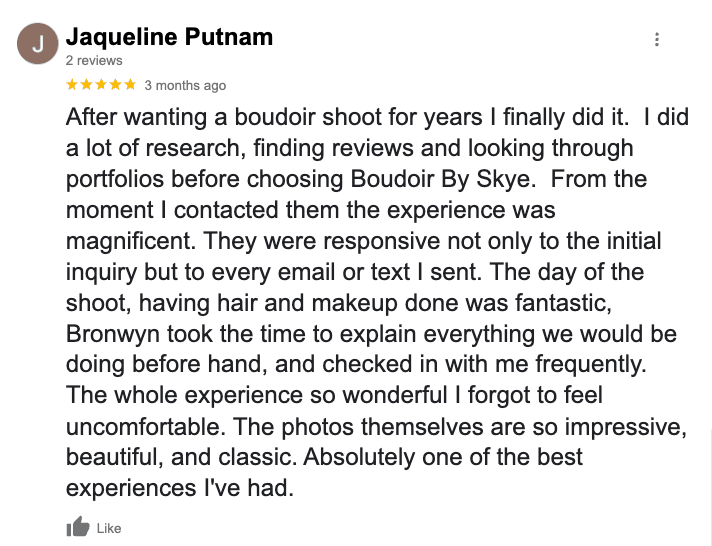712x546 pixels.
Task: Click the second gold rating star
Action: (86, 84)
